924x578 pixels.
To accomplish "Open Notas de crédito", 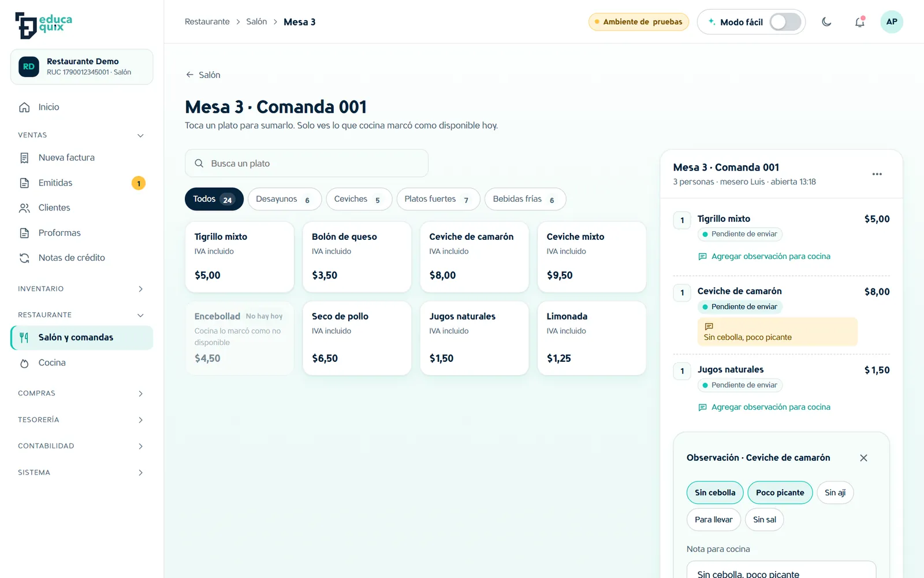I will (x=81, y=258).
